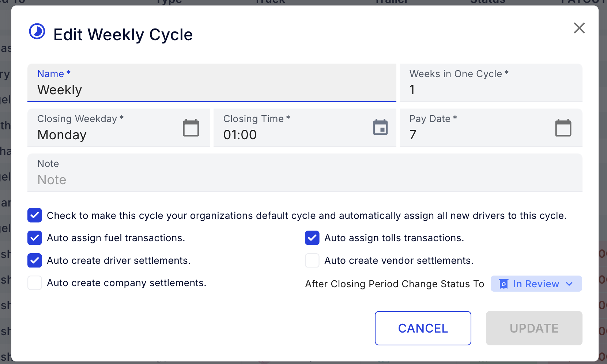This screenshot has width=607, height=364.
Task: Open the Closing Weekday calendar icon
Action: (x=191, y=128)
